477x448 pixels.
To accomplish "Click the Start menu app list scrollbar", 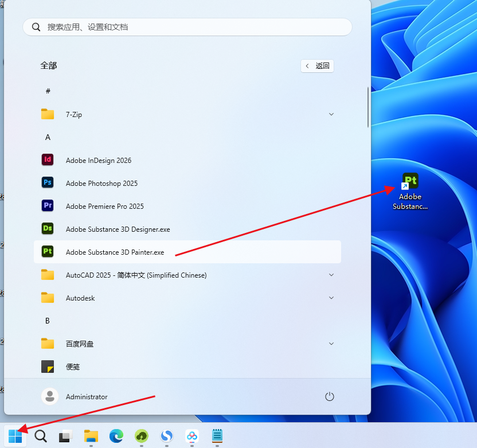I will point(368,107).
